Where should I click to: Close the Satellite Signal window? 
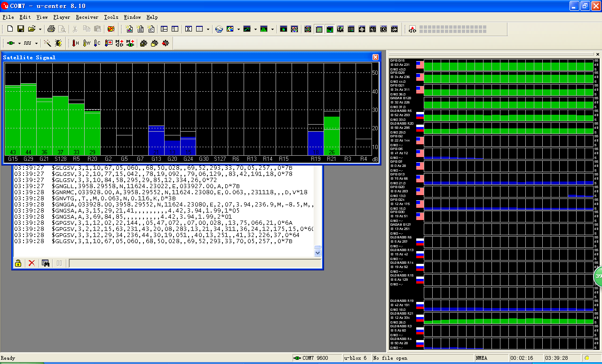pos(375,57)
